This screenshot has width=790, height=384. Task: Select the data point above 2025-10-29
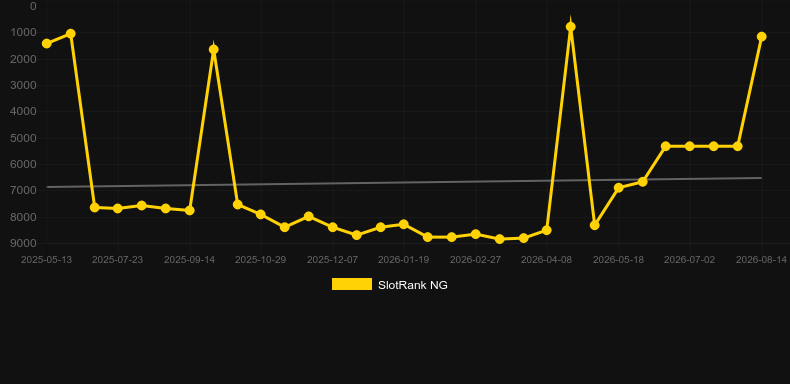(261, 215)
